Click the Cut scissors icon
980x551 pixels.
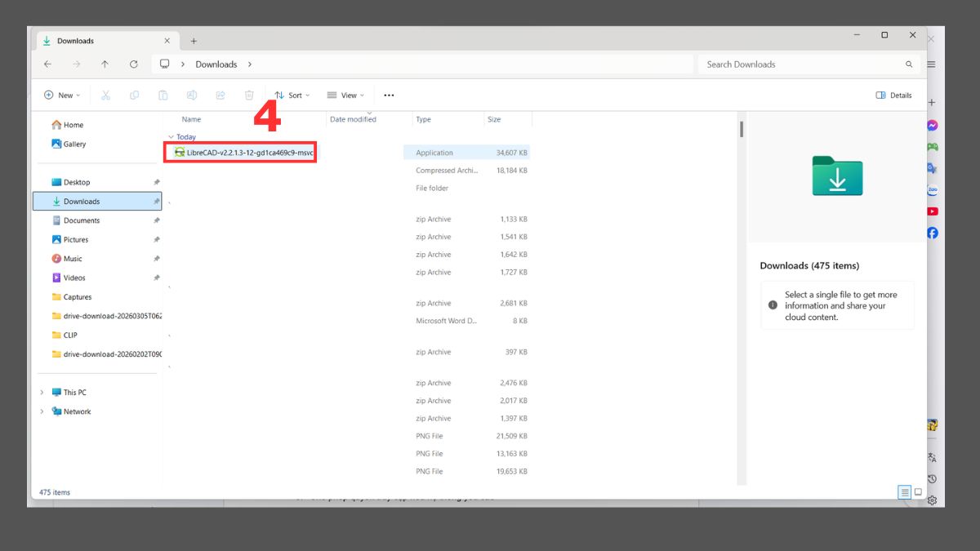(105, 96)
